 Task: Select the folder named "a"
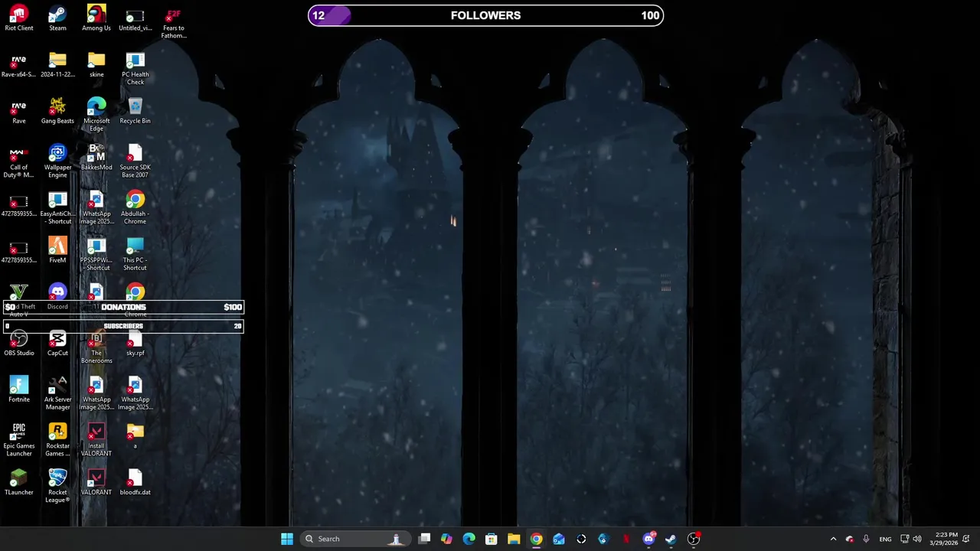click(135, 436)
